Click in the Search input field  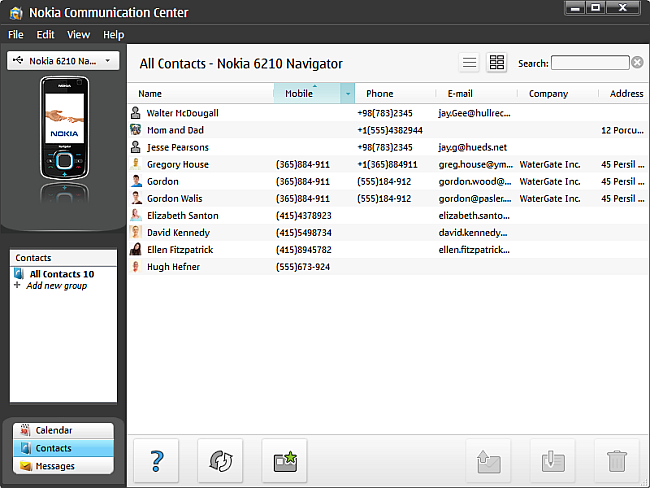(590, 63)
